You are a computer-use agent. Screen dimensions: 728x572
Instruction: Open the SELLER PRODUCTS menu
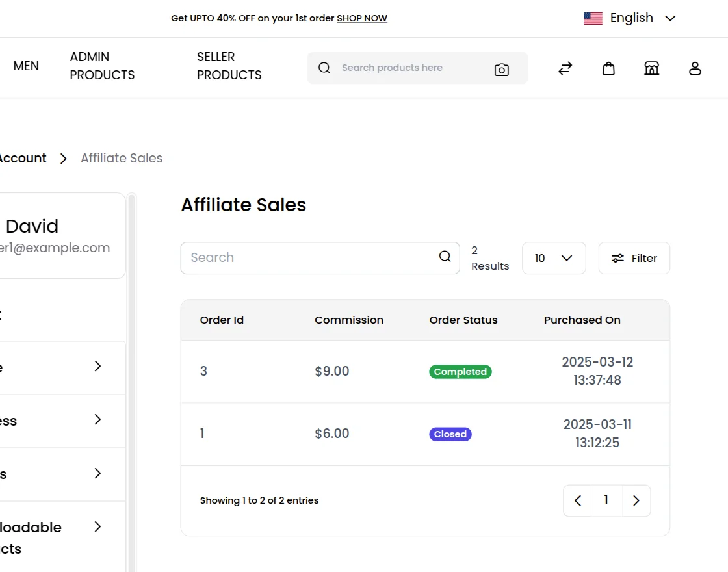point(229,66)
